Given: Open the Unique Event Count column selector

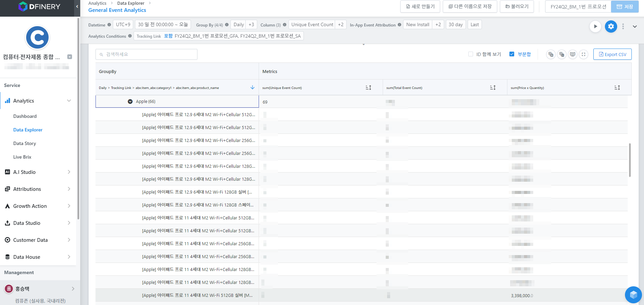Looking at the screenshot, I should click(312, 25).
